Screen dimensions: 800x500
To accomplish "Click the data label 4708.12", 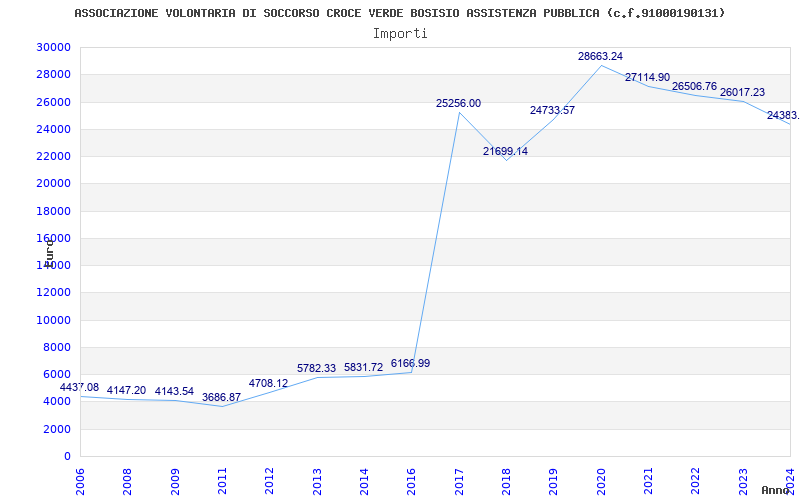I will [x=268, y=383].
